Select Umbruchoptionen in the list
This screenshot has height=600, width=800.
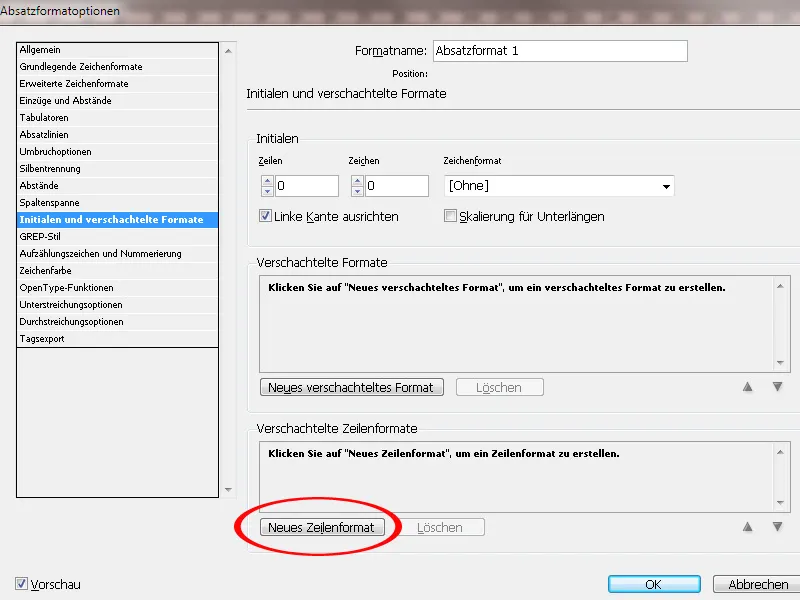(x=117, y=152)
